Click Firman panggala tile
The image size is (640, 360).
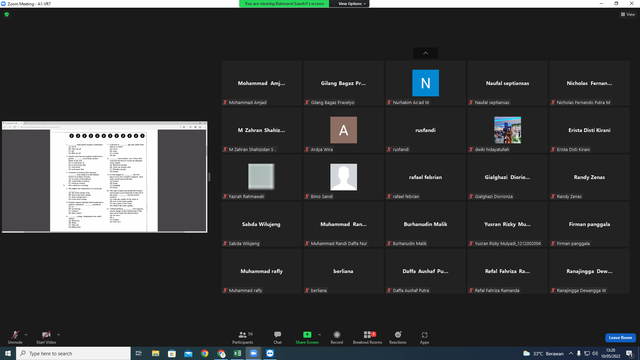click(589, 224)
